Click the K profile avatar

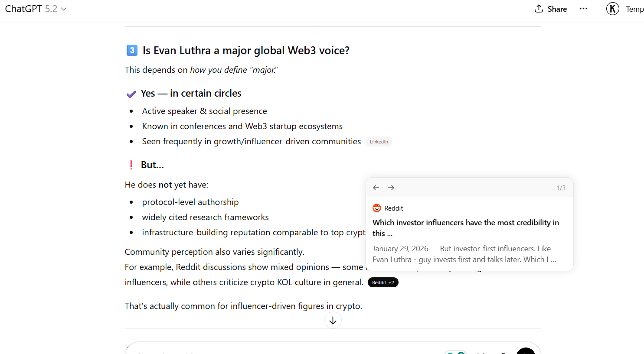612,9
